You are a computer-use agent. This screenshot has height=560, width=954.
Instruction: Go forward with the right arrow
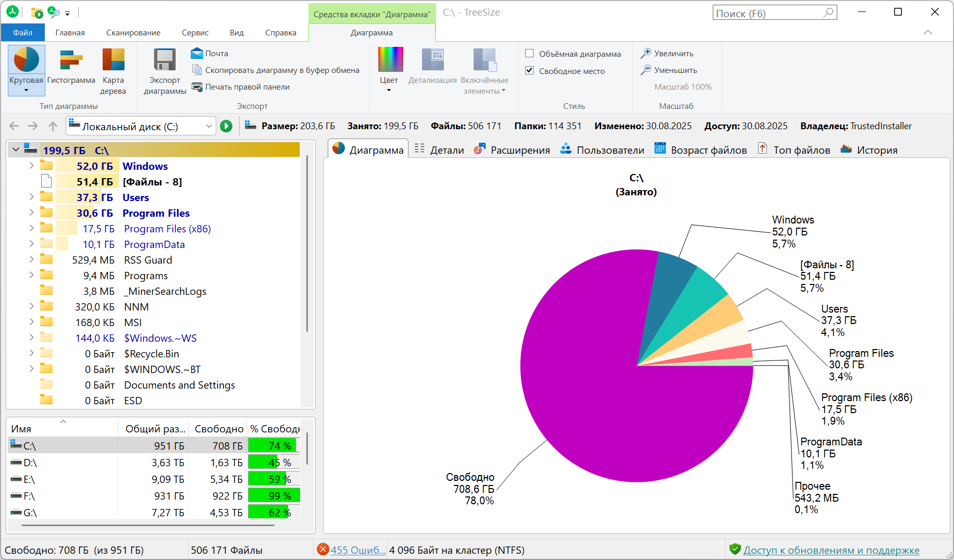(x=33, y=126)
